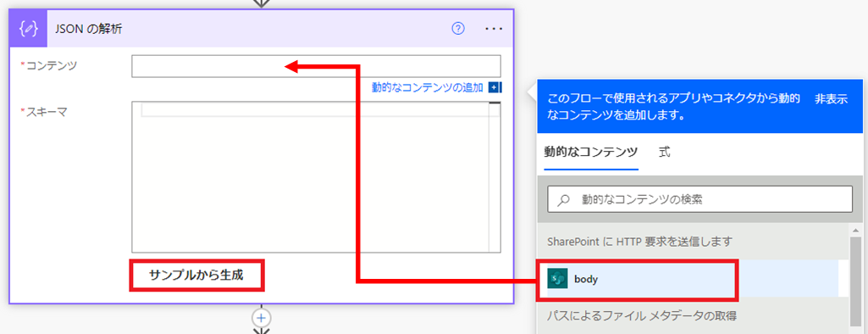This screenshot has height=334, width=868.
Task: Click the SharePoint に HTTP 要求を送信します header
Action: pos(640,242)
